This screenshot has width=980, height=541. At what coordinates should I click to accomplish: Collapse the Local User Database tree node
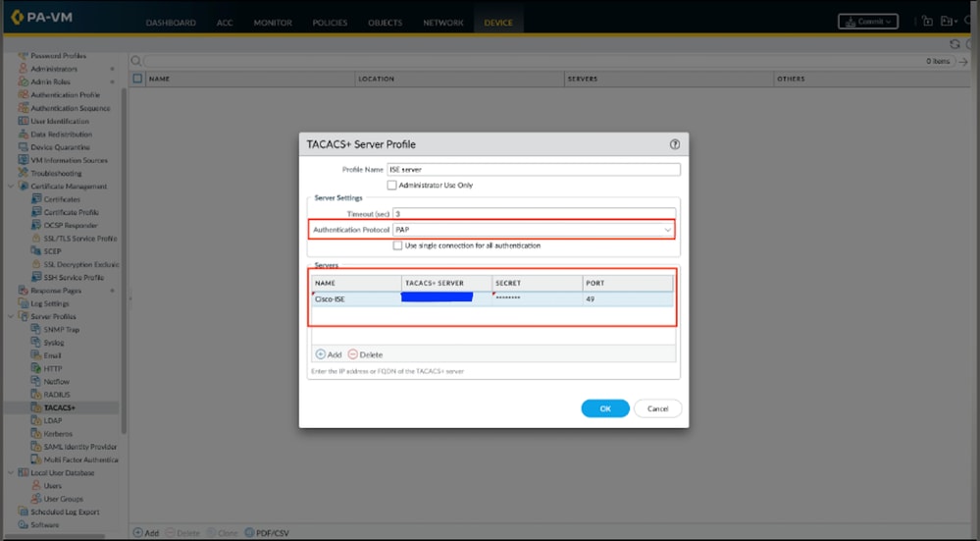coord(11,473)
